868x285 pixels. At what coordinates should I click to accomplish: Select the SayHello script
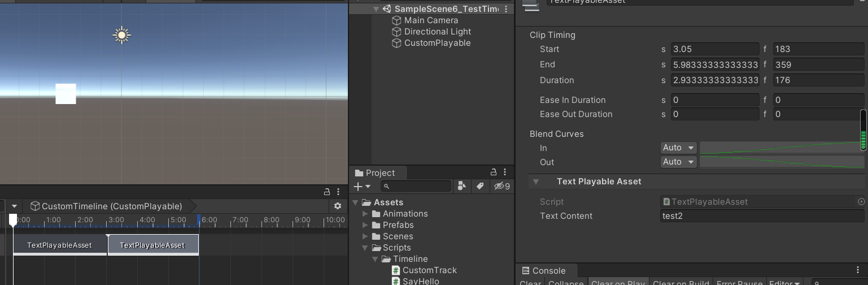pyautogui.click(x=420, y=281)
